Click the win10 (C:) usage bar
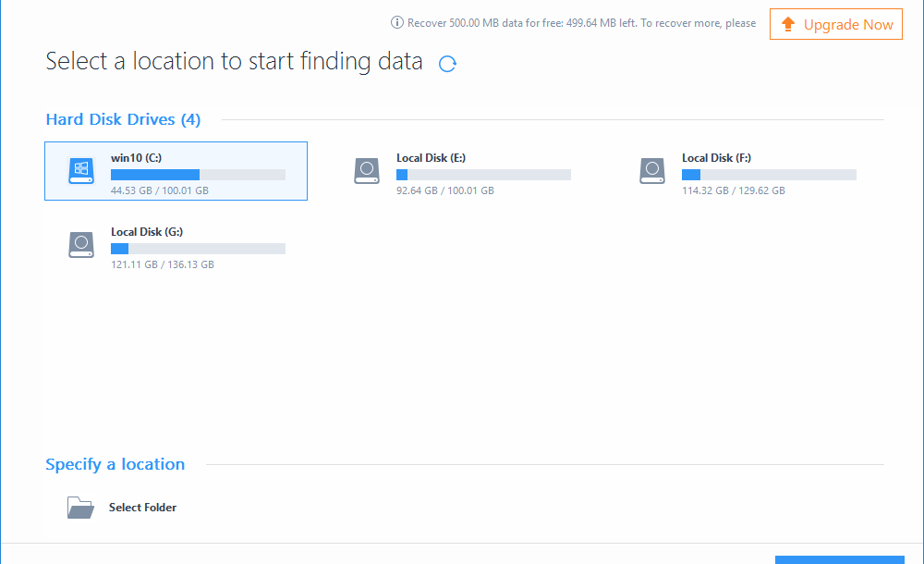 pyautogui.click(x=198, y=175)
